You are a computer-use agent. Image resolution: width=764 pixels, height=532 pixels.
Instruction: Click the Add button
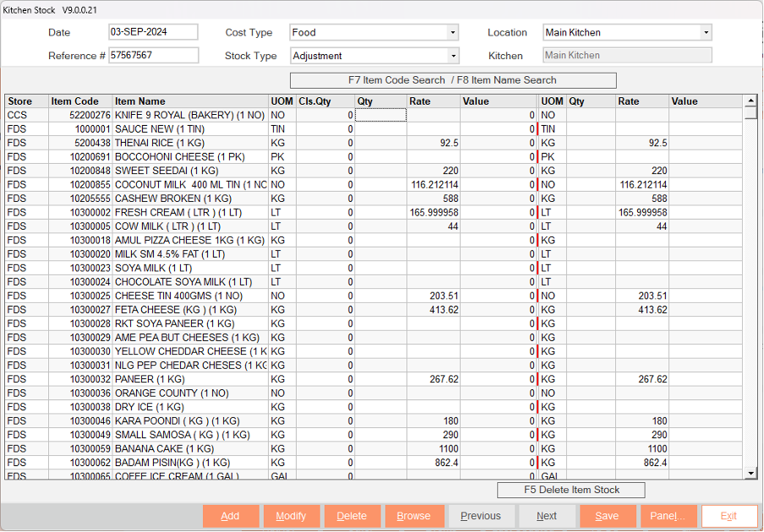point(230,516)
